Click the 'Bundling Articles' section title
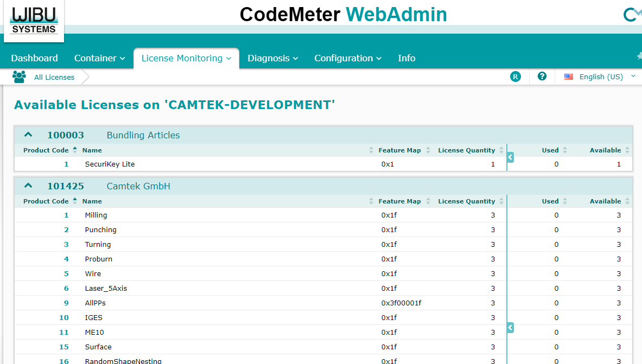The height and width of the screenshot is (364, 642). tap(143, 135)
